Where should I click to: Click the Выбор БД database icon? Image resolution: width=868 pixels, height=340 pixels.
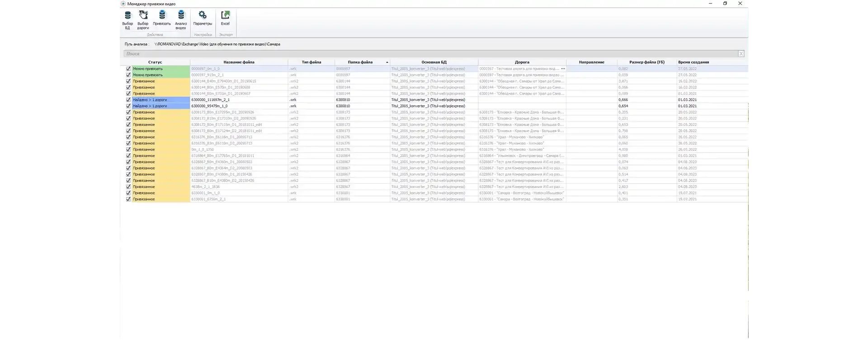pos(127,16)
